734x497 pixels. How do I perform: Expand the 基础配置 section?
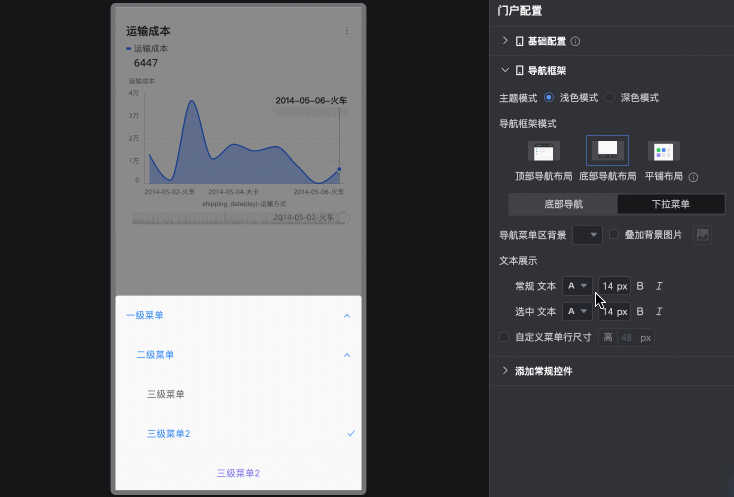click(x=505, y=41)
